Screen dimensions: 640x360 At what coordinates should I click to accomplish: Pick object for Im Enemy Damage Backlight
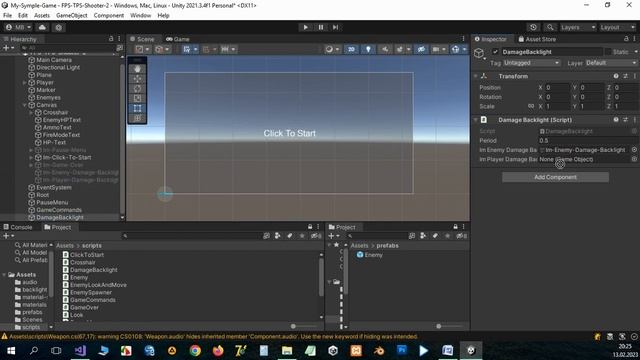click(x=634, y=150)
